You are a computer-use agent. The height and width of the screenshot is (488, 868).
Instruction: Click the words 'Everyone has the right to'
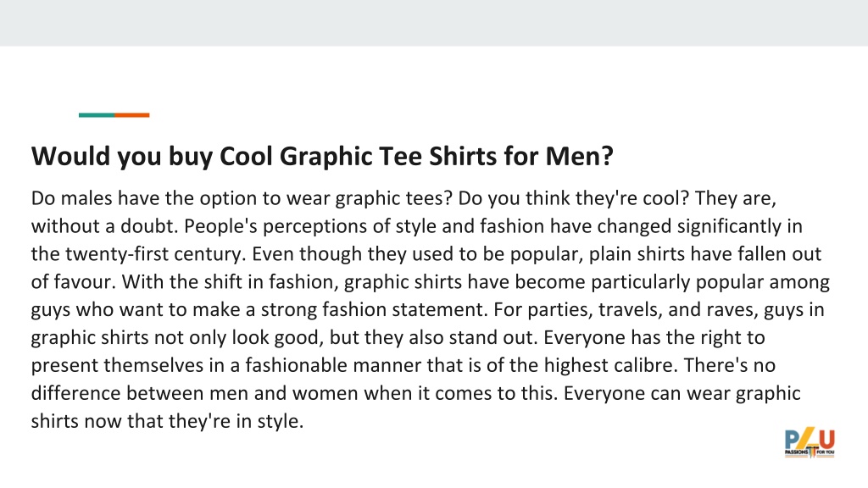(x=654, y=337)
